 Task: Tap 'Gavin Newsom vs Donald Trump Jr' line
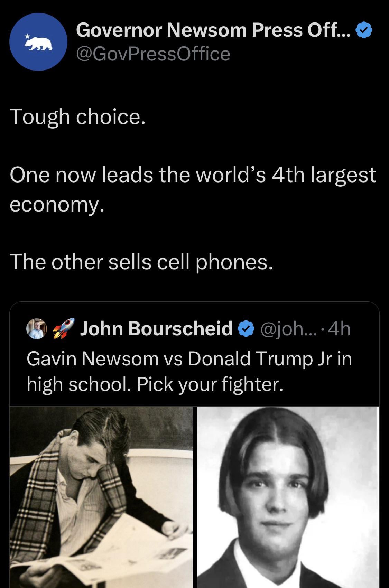[189, 358]
